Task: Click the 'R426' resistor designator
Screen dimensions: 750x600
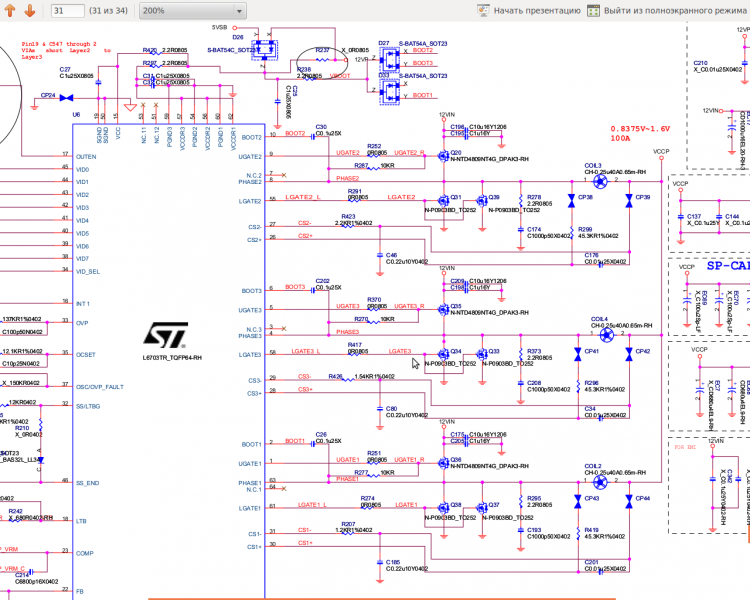Action: tap(335, 377)
